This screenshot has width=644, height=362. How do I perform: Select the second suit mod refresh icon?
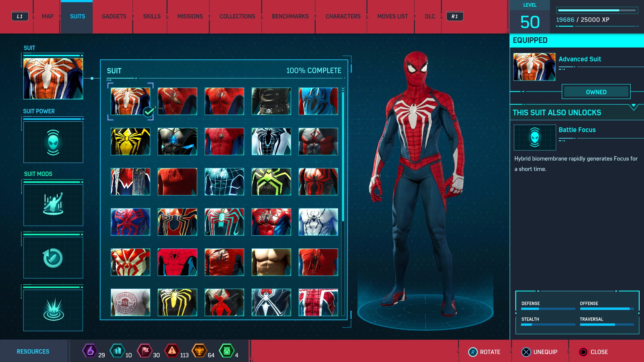click(53, 258)
